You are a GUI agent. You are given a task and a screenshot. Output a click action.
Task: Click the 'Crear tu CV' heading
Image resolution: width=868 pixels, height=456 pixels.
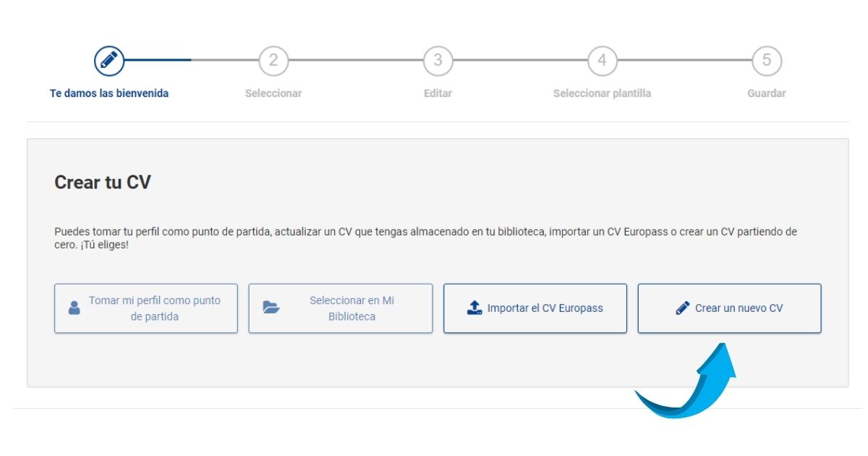103,182
